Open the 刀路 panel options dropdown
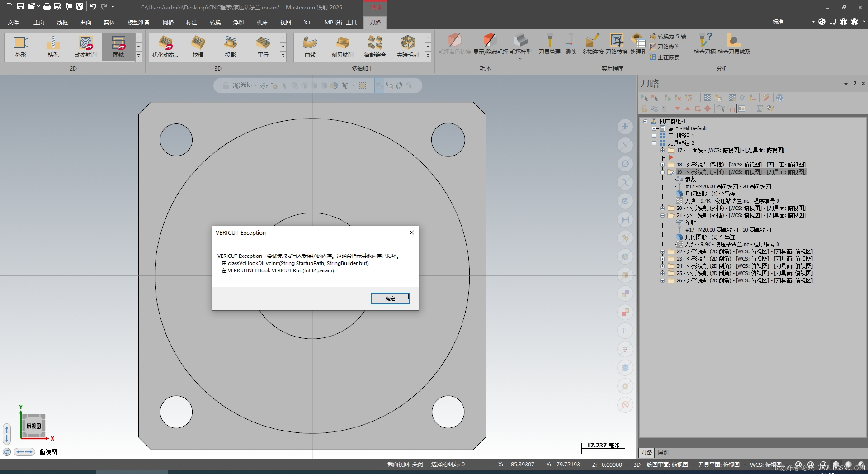The height and width of the screenshot is (474, 868). click(846, 84)
